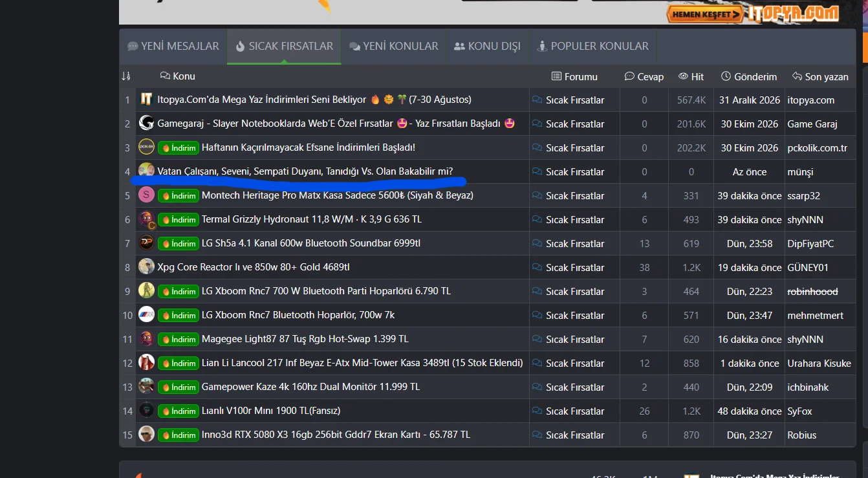This screenshot has width=868, height=478.
Task: Click the Hit column header
Action: point(691,77)
